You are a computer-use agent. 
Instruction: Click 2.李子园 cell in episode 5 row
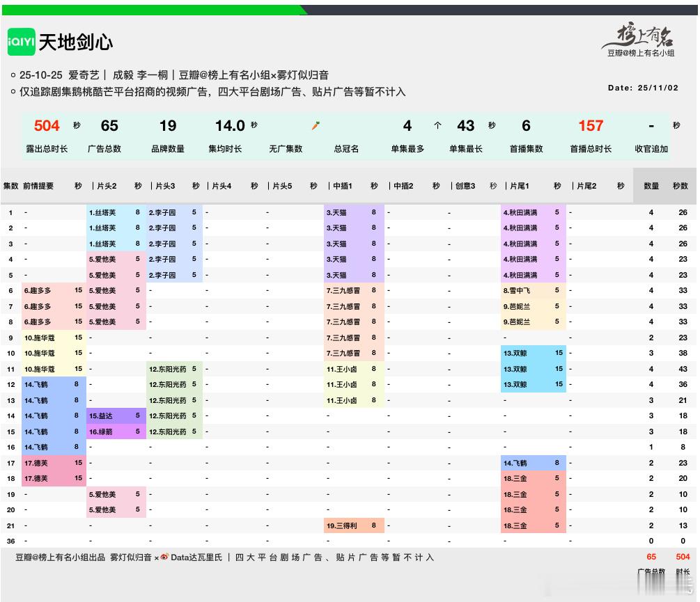click(x=174, y=275)
